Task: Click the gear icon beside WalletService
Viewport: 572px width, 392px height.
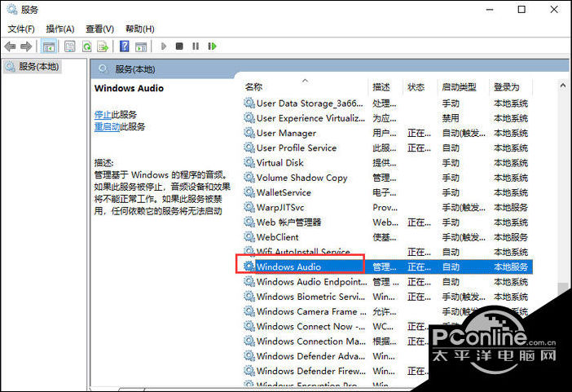Action: click(249, 192)
